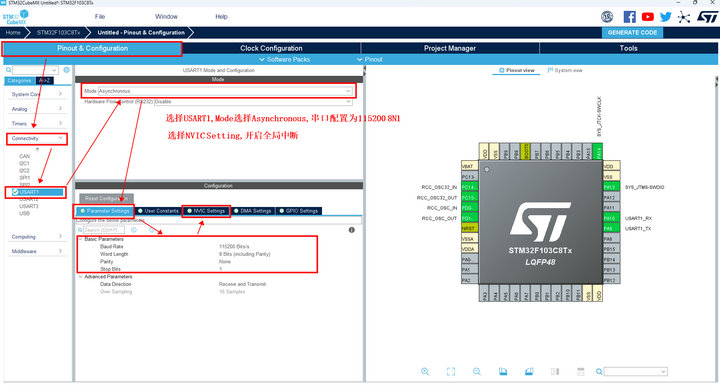Open the DMA Settings tab
The width and height of the screenshot is (720, 385).
pyautogui.click(x=253, y=211)
